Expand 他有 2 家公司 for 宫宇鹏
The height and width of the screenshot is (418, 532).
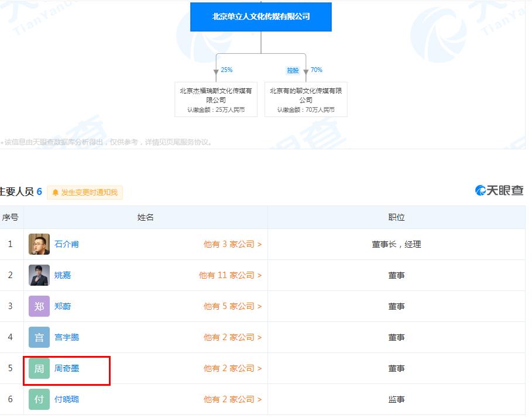coord(232,337)
